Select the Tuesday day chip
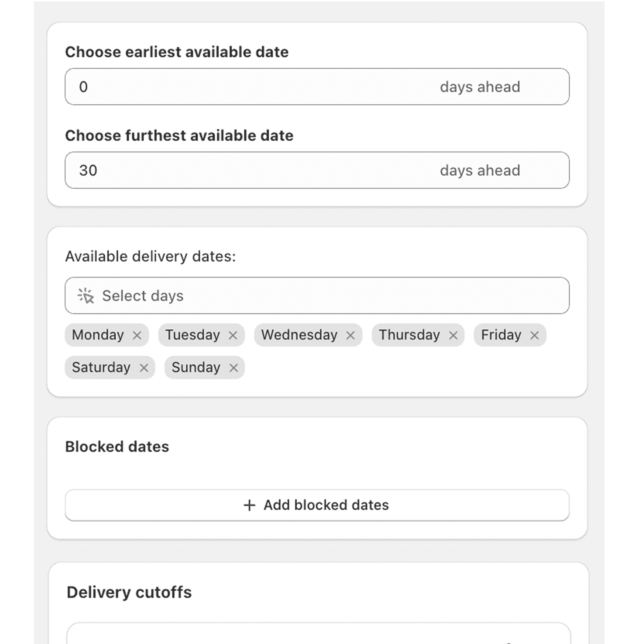This screenshot has height=644, width=644. tap(193, 335)
